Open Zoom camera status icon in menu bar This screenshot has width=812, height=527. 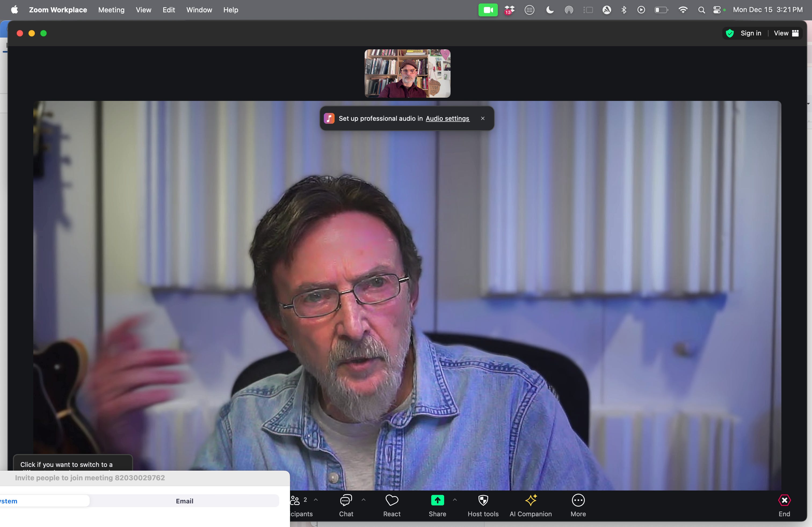click(x=488, y=10)
